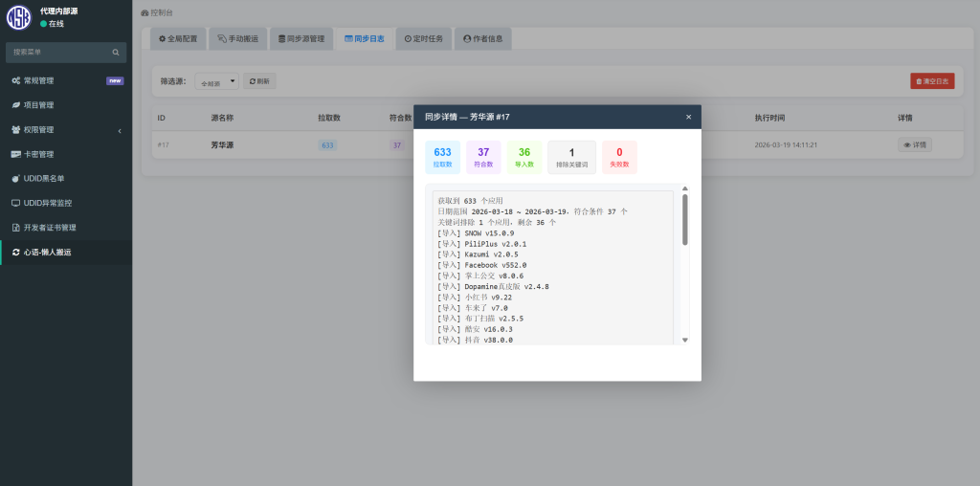Close the 同步详情 dialog
The width and height of the screenshot is (980, 486).
tap(688, 117)
